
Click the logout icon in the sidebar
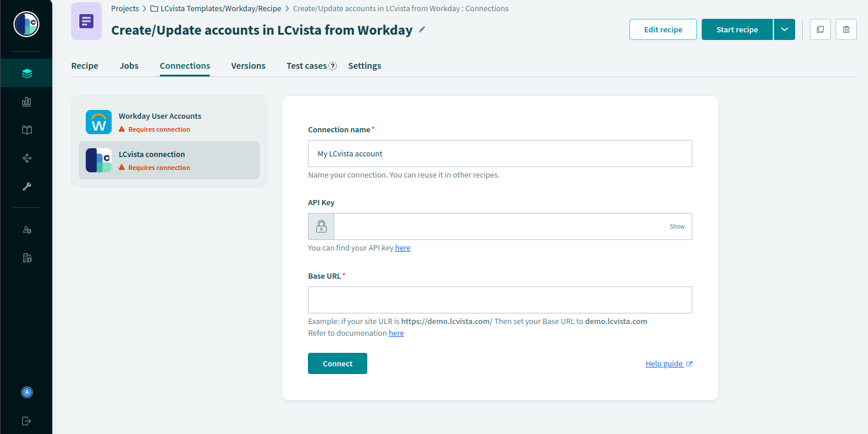point(26,421)
